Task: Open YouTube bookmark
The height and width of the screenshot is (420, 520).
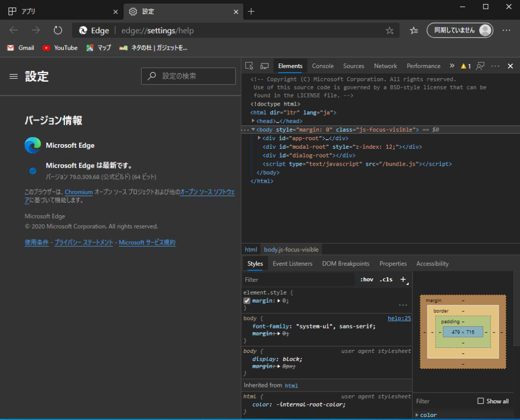Action: pyautogui.click(x=60, y=48)
